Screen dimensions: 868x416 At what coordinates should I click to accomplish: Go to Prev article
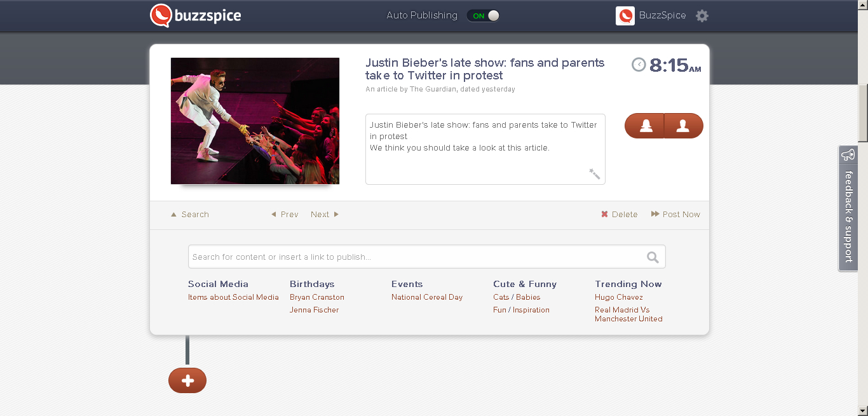[x=285, y=215]
